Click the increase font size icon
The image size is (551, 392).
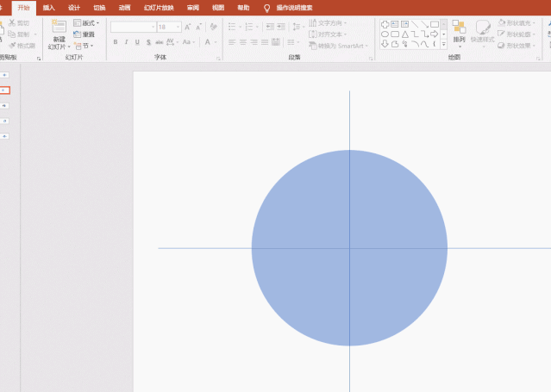(189, 27)
